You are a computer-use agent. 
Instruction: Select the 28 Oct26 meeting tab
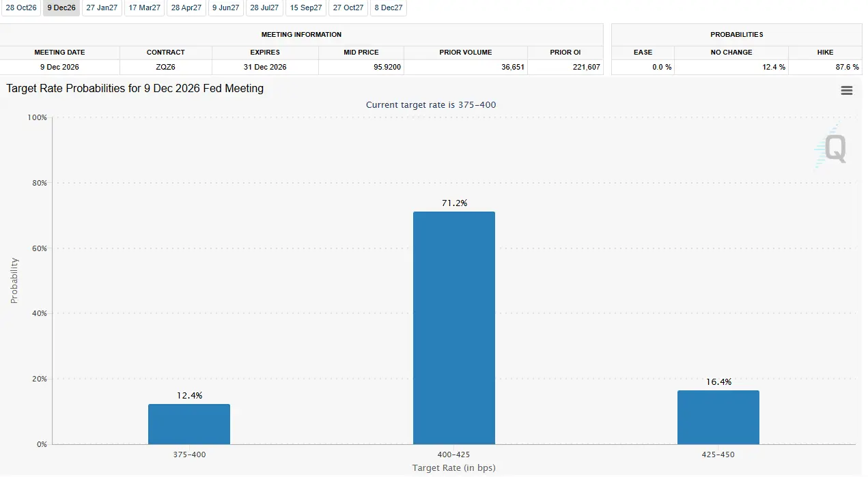(21, 8)
